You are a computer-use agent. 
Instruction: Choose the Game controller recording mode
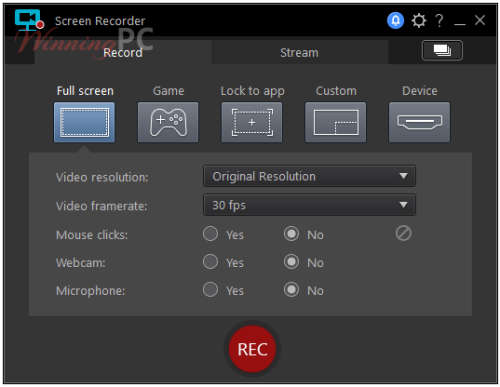168,122
